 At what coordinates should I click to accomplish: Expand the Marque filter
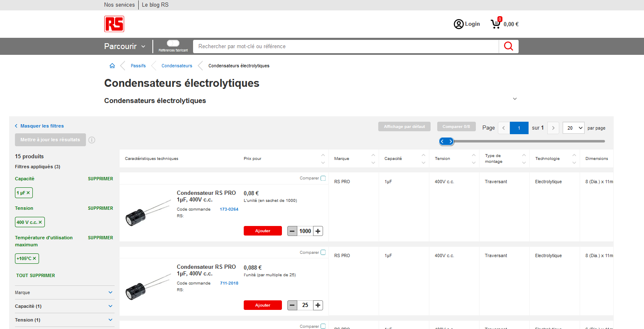64,292
